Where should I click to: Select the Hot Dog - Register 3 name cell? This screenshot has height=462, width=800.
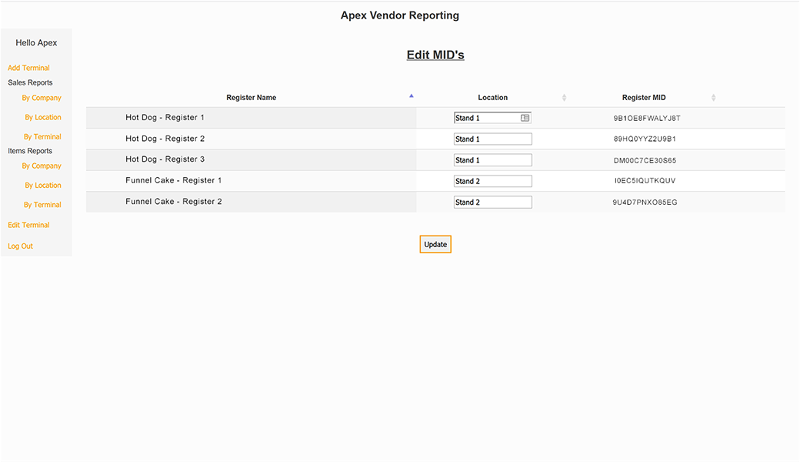251,160
